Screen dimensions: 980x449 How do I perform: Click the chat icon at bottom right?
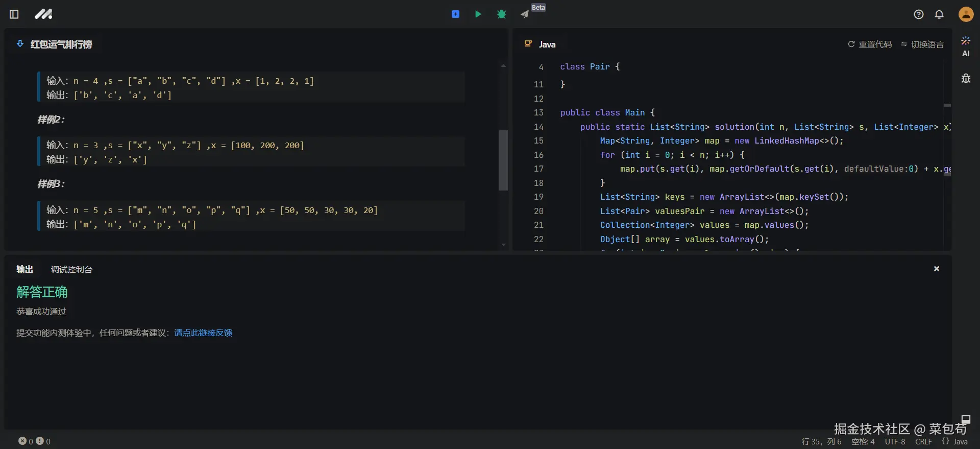point(966,419)
